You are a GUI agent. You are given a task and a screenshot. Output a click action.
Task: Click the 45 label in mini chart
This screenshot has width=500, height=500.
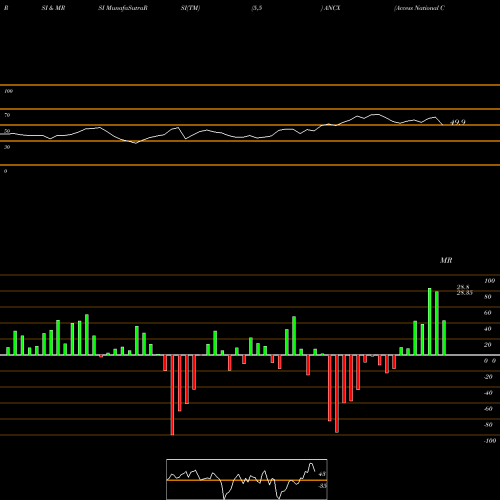click(322, 474)
